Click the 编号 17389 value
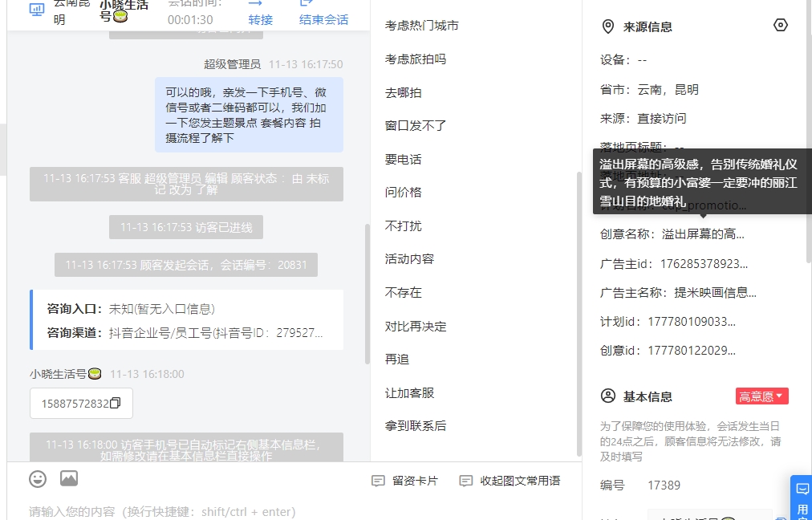The width and height of the screenshot is (812, 520). [x=664, y=485]
